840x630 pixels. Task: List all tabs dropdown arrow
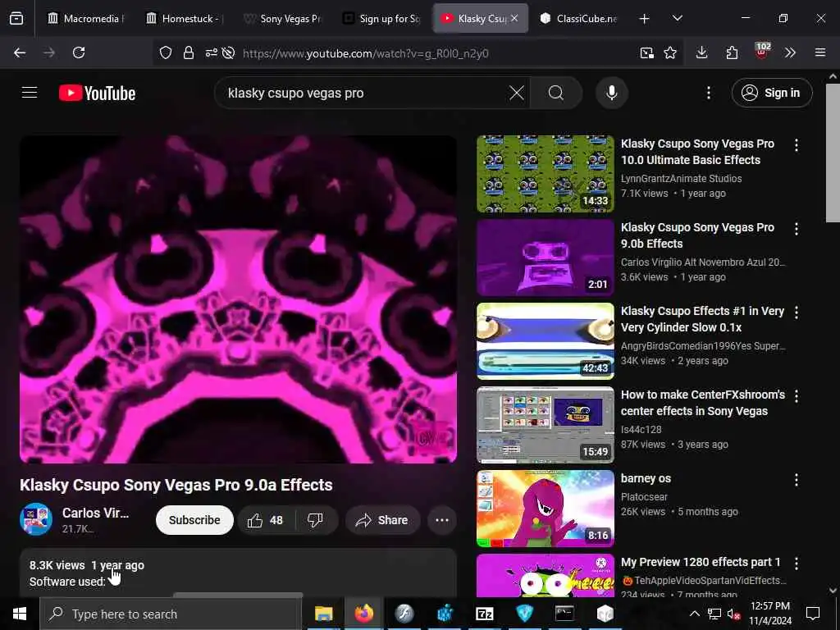pyautogui.click(x=677, y=18)
